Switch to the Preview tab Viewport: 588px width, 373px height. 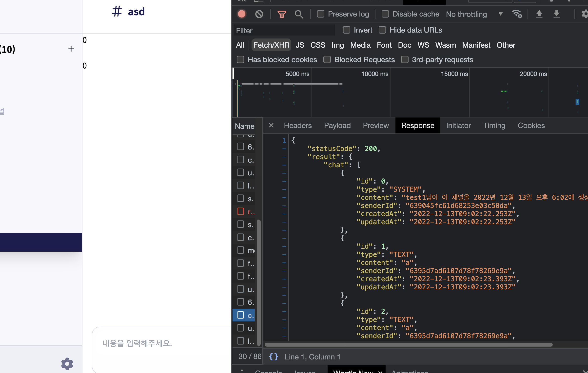click(376, 125)
